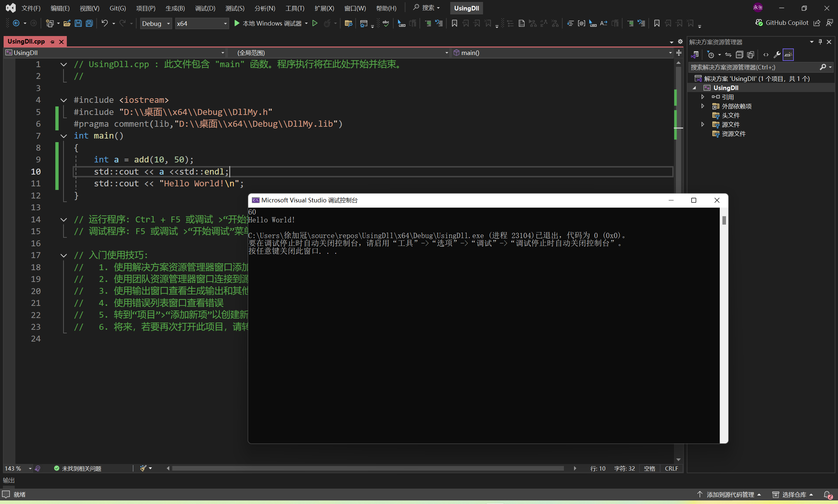
Task: Click the abc spell checker icon
Action: pos(386,23)
